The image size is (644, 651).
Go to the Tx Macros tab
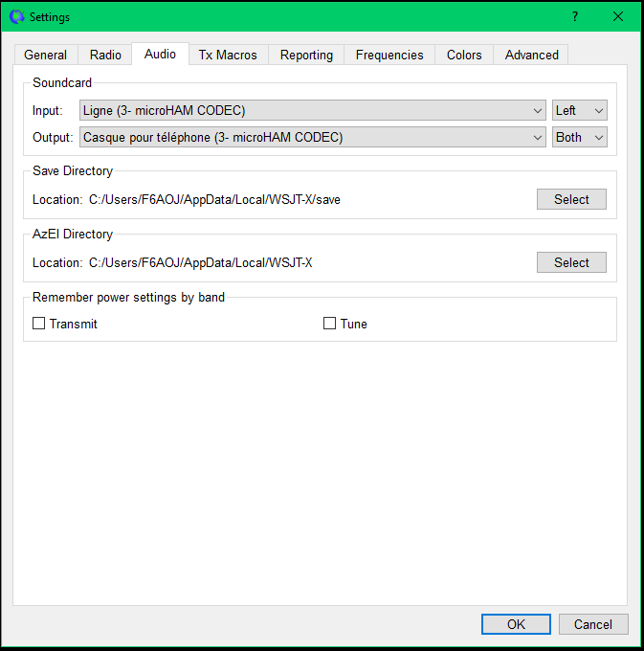click(x=228, y=55)
